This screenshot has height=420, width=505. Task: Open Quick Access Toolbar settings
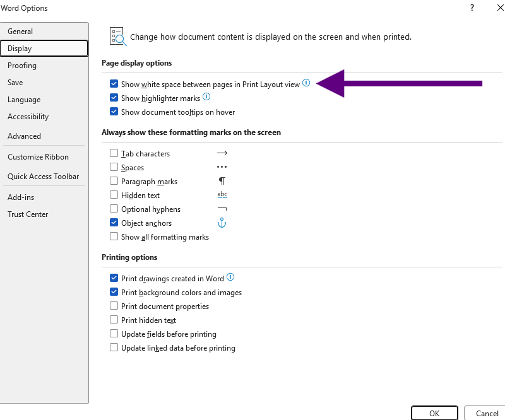tap(44, 177)
